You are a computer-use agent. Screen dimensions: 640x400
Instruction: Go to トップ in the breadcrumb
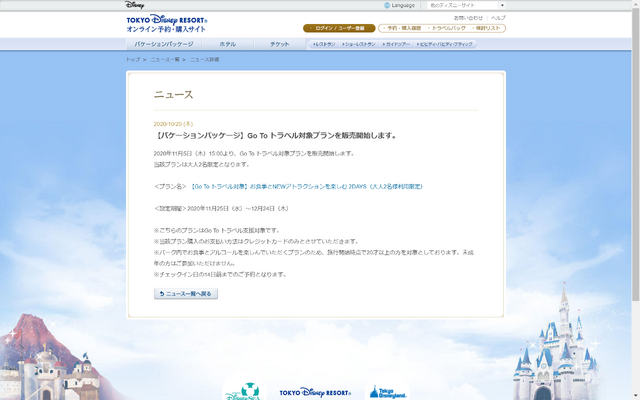click(133, 60)
